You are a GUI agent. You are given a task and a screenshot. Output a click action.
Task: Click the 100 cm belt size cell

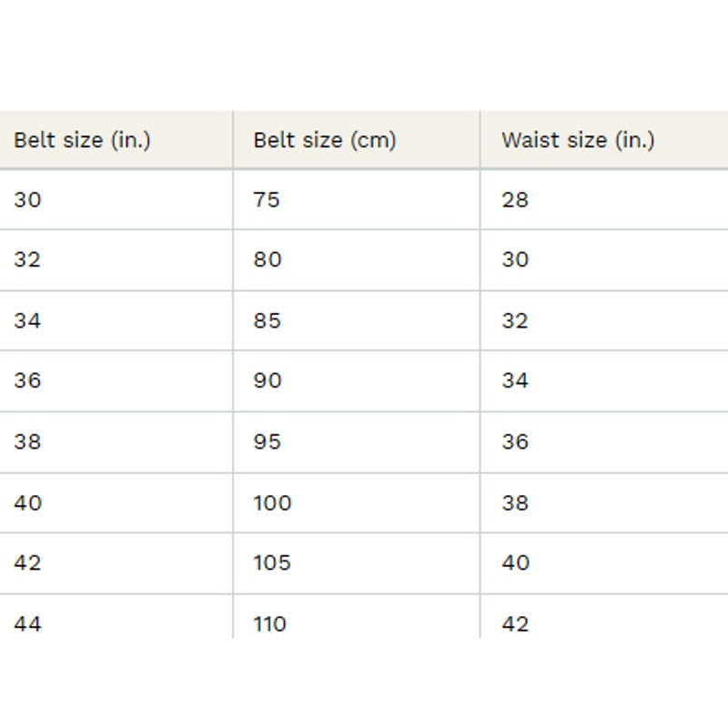coord(272,502)
